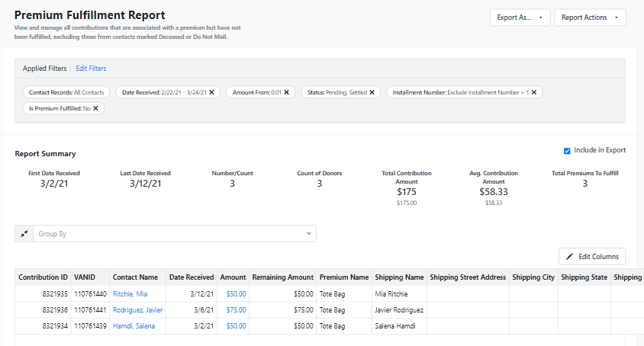Sort by Date Received column header
Viewport: 644px width, 346px height.
pyautogui.click(x=192, y=277)
